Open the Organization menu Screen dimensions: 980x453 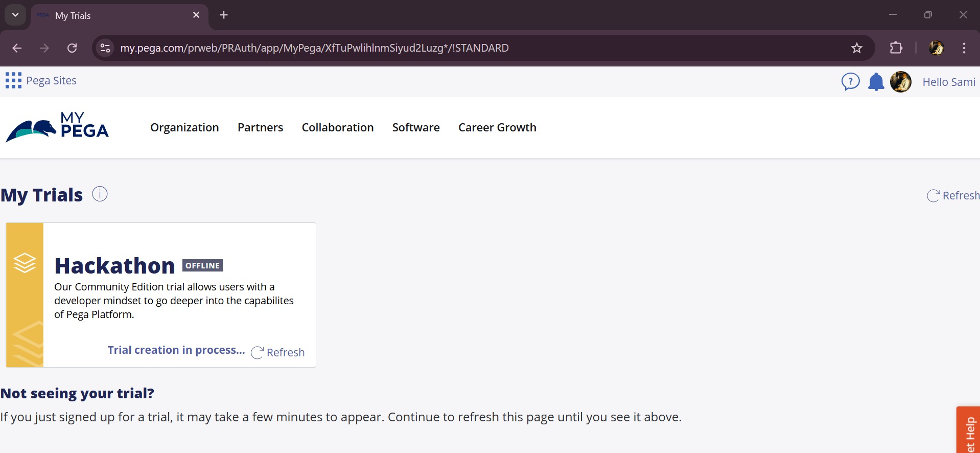184,127
